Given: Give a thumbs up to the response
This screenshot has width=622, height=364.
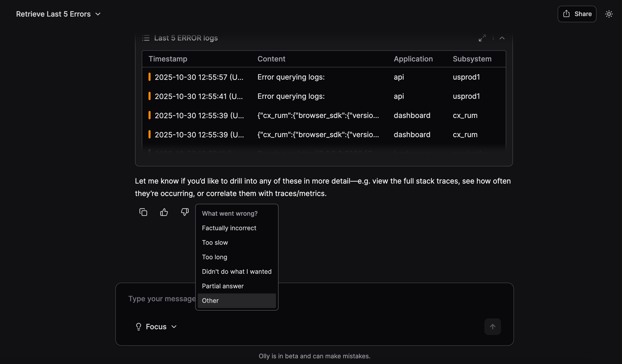Looking at the screenshot, I should (164, 212).
